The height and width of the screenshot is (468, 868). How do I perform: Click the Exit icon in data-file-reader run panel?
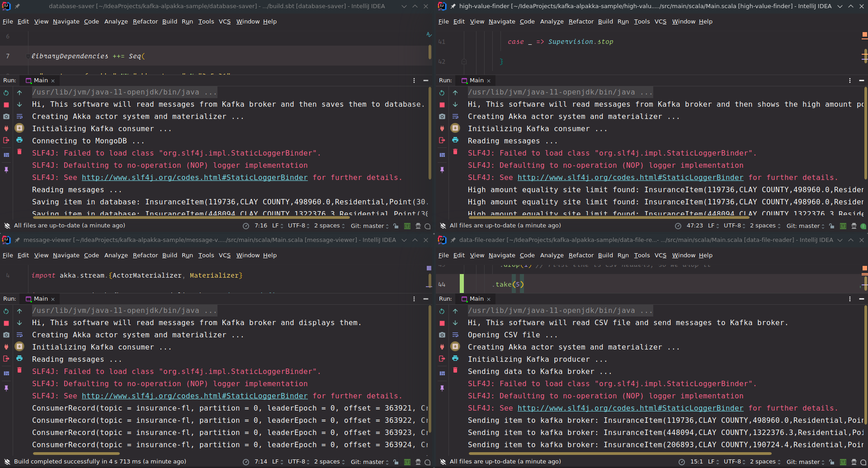(x=442, y=359)
